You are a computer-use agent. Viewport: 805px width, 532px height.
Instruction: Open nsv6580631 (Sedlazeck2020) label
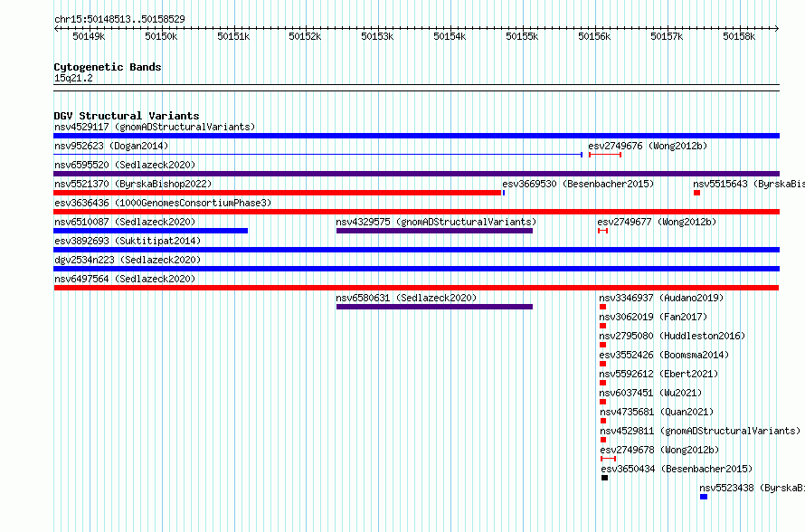coord(406,298)
